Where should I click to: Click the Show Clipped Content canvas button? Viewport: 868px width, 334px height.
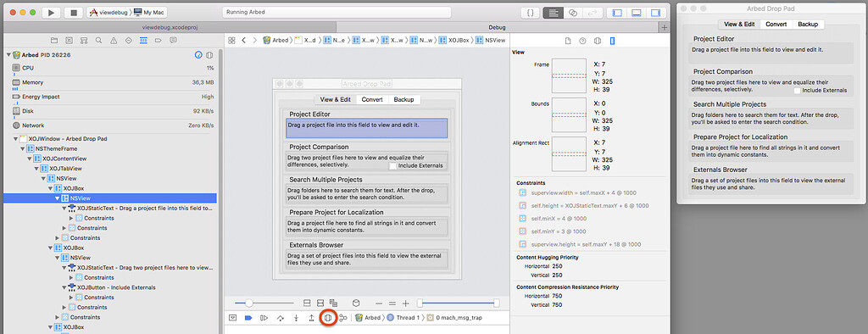(307, 303)
